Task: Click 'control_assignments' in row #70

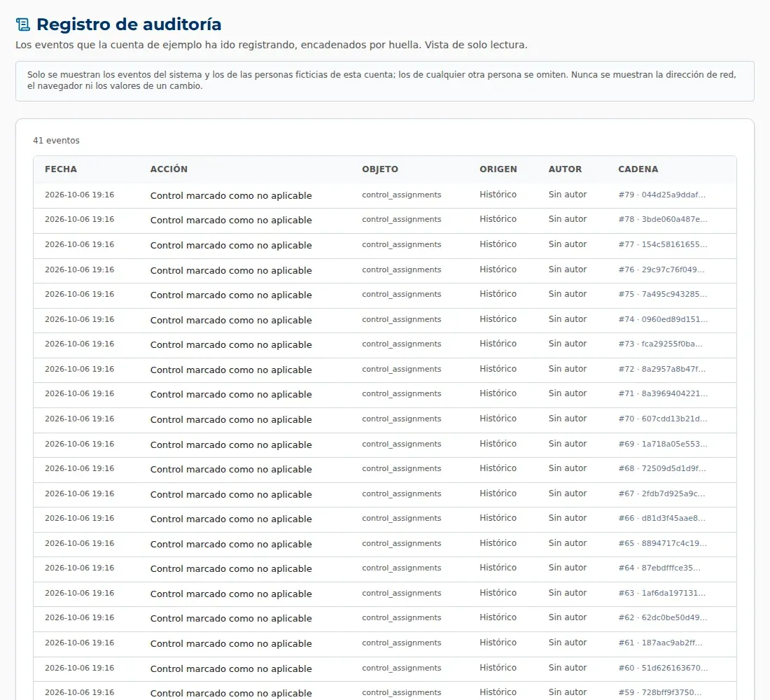Action: 402,419
